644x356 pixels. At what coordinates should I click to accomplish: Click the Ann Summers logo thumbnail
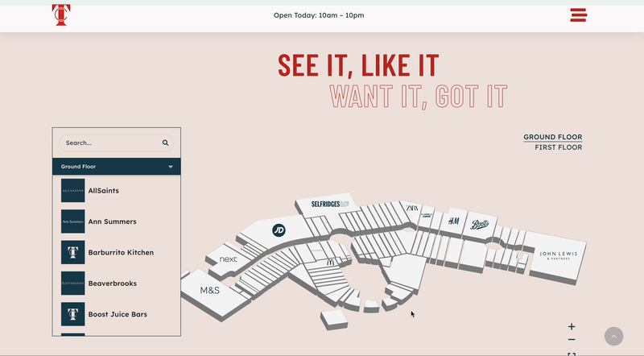pos(72,221)
